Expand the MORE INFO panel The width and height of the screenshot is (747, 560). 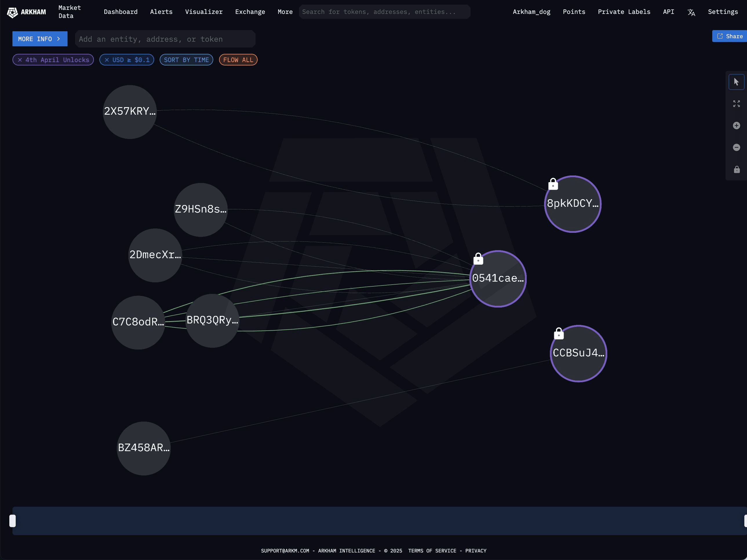(x=39, y=39)
